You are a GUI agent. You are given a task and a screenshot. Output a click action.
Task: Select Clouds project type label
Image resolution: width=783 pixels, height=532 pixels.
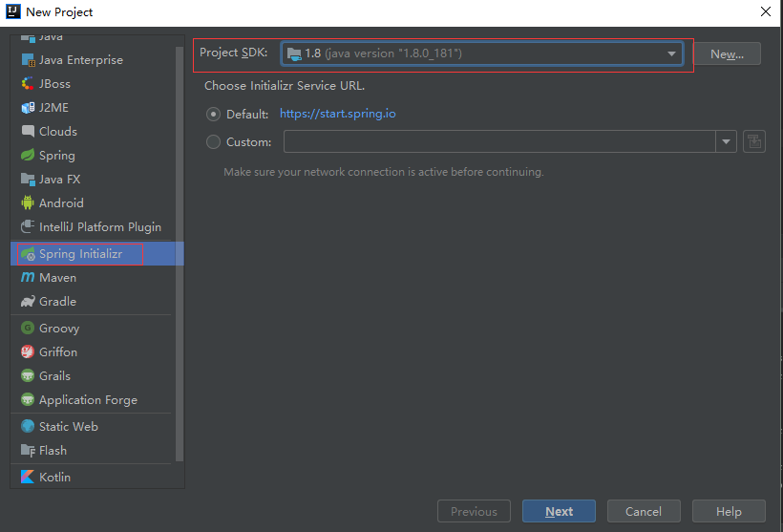(x=58, y=132)
